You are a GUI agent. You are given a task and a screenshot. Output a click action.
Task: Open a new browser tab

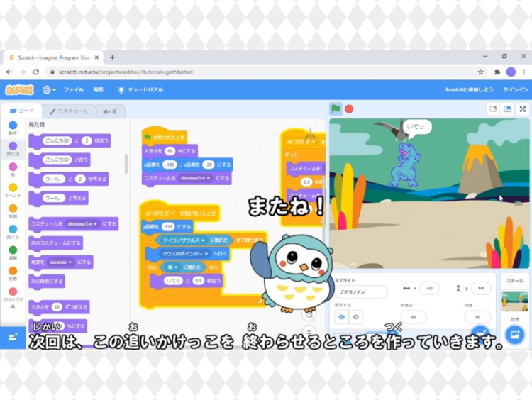click(112, 57)
